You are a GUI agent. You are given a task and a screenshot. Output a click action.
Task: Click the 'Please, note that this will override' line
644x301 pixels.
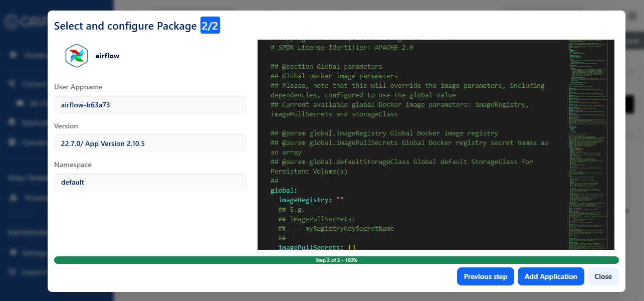click(407, 90)
